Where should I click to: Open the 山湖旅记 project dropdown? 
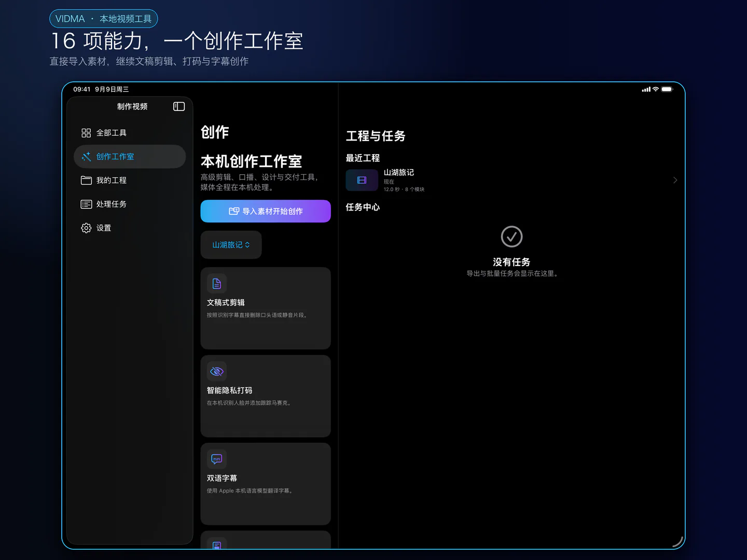click(x=231, y=245)
